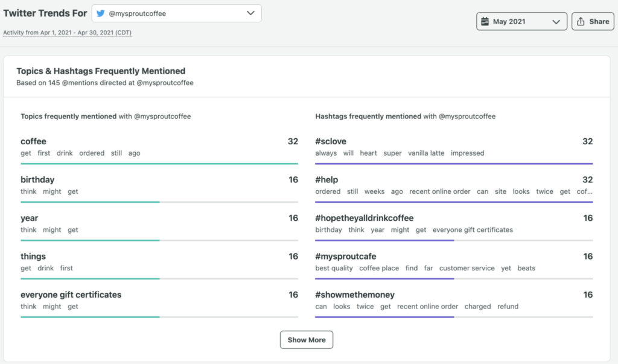Screen dimensions: 618x364
Task: Click the share upload icon
Action: [581, 22]
